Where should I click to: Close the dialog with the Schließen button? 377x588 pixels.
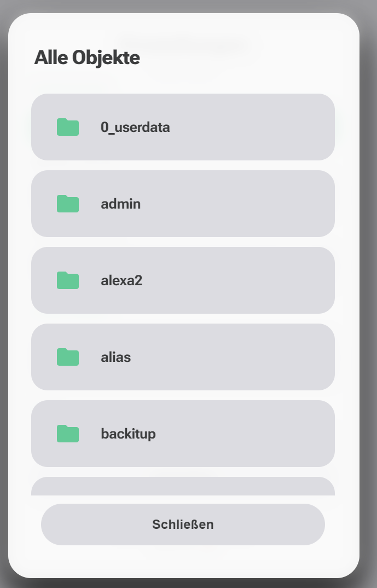click(183, 524)
